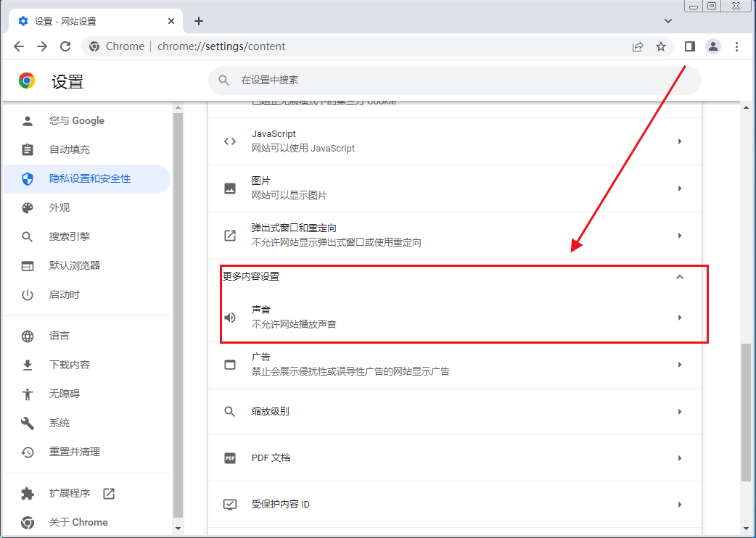This screenshot has height=538, width=756.
Task: Open 默认浏览器 settings section
Action: coord(87,266)
